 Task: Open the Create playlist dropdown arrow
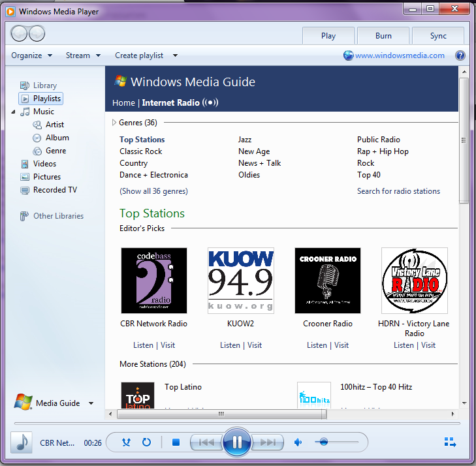(x=175, y=55)
